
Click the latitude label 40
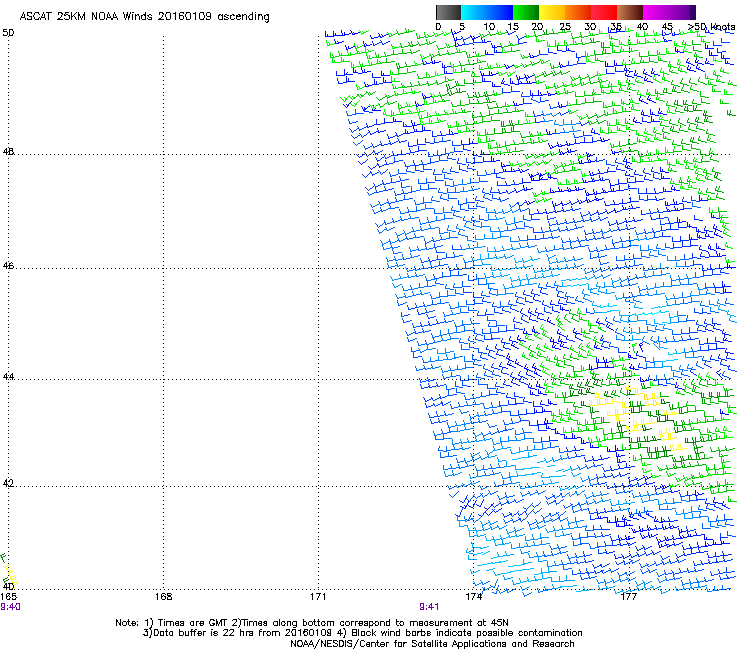pos(8,587)
